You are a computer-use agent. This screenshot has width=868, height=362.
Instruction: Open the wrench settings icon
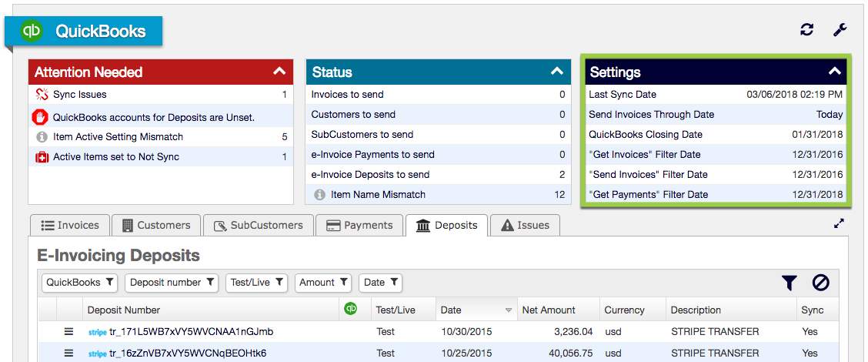point(840,30)
